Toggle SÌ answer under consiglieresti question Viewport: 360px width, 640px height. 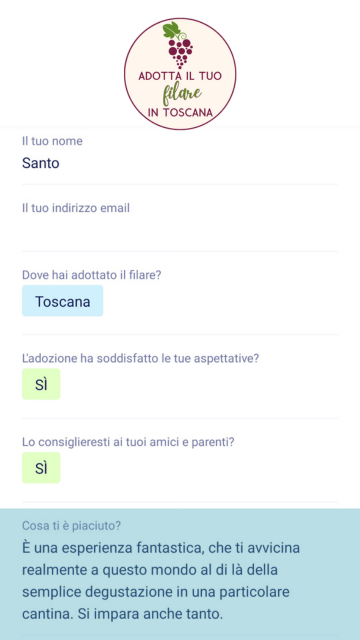(x=41, y=468)
